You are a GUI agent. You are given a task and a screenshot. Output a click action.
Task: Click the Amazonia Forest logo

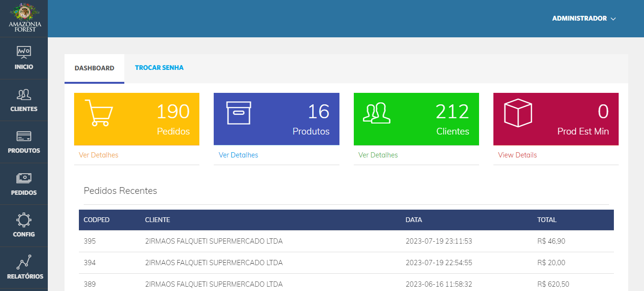click(x=24, y=18)
